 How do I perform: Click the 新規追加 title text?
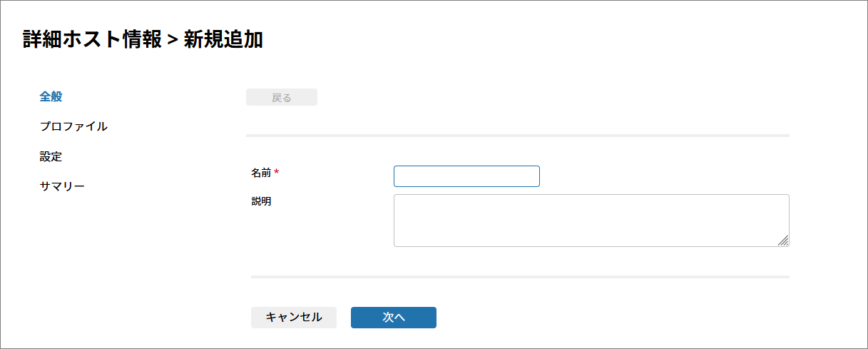(x=223, y=40)
